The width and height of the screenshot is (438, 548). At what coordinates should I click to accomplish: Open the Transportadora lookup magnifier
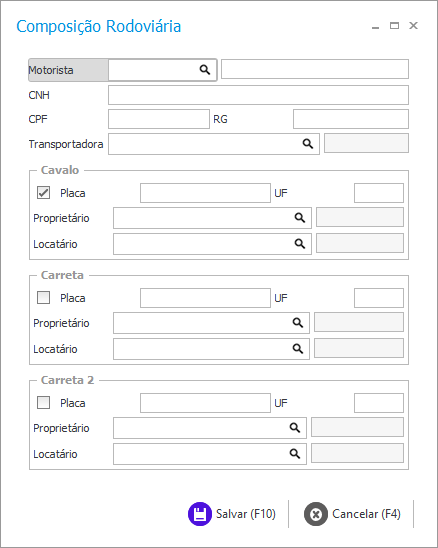click(x=308, y=144)
